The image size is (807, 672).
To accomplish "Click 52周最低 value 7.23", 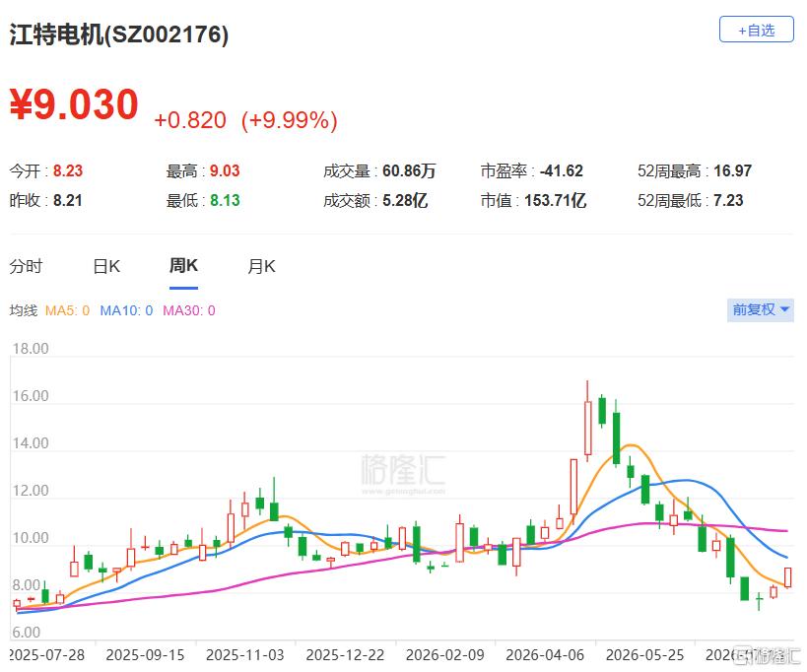I will point(728,200).
